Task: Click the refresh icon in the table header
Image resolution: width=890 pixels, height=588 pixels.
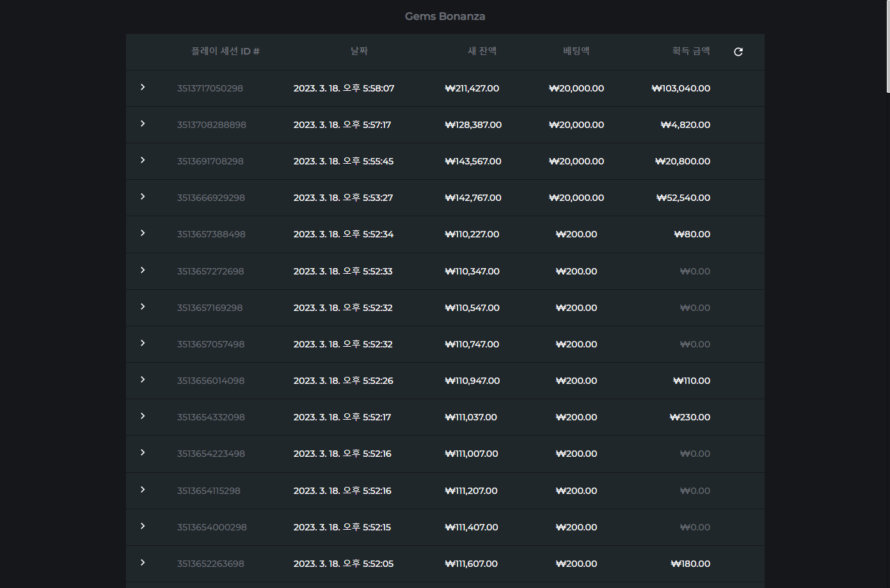Action: (x=738, y=52)
